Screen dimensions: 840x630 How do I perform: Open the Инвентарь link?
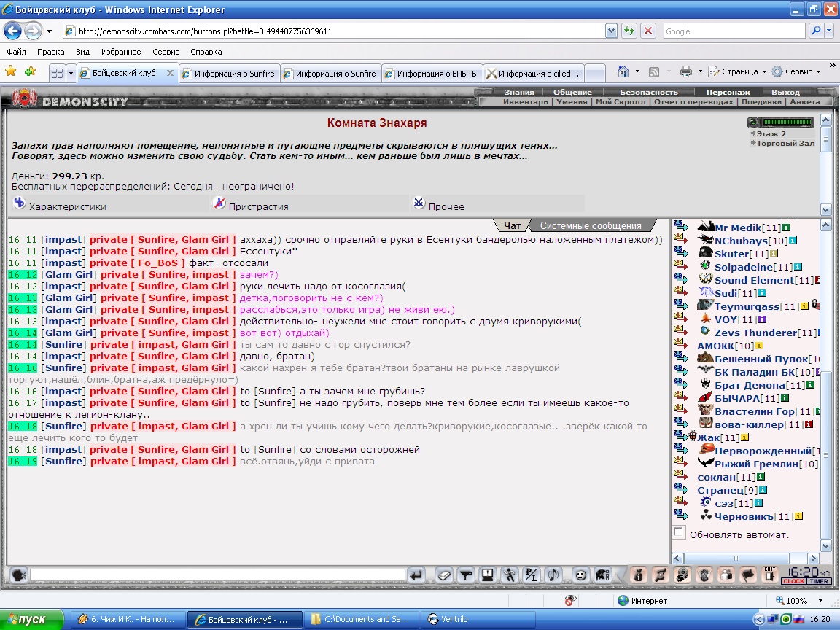click(x=525, y=102)
